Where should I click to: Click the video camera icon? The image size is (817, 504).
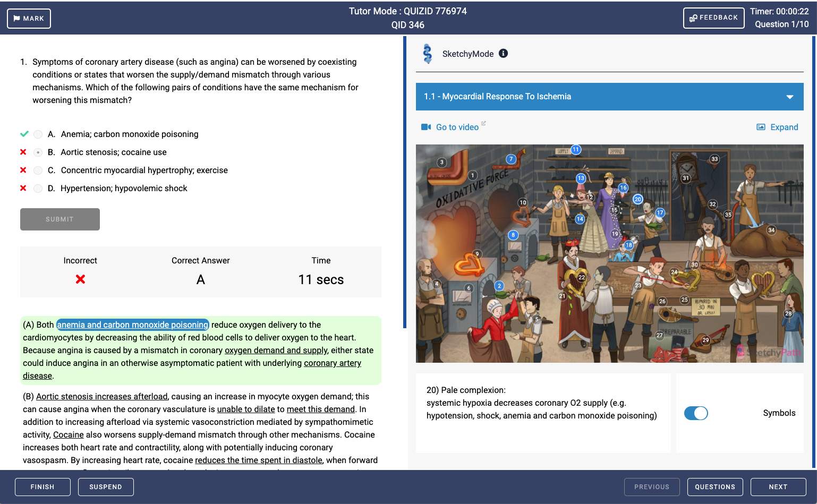click(425, 127)
